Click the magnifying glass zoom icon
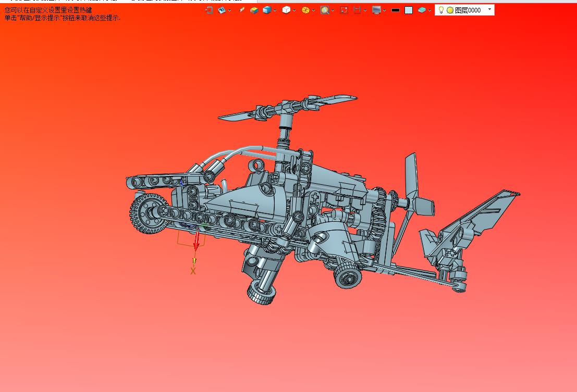Image resolution: width=577 pixels, height=392 pixels. (325, 10)
